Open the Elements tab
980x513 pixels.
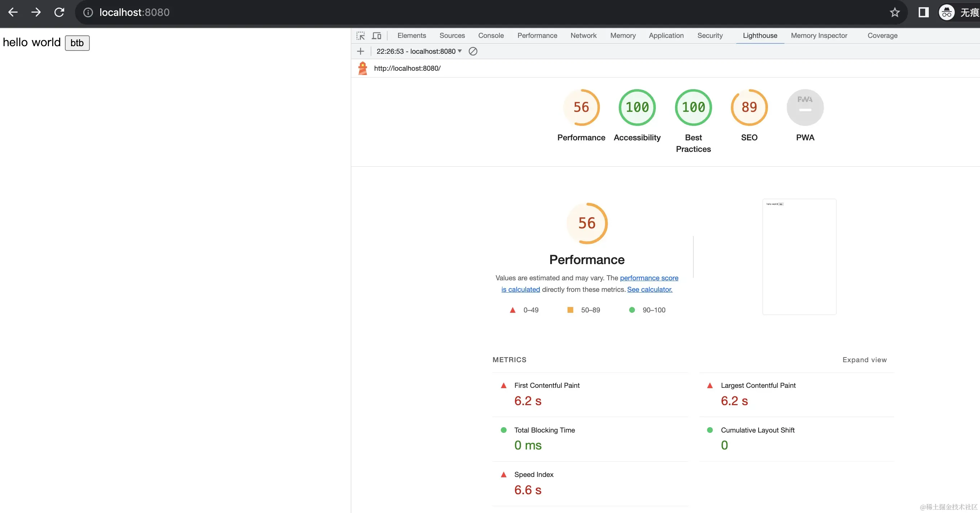click(x=412, y=36)
